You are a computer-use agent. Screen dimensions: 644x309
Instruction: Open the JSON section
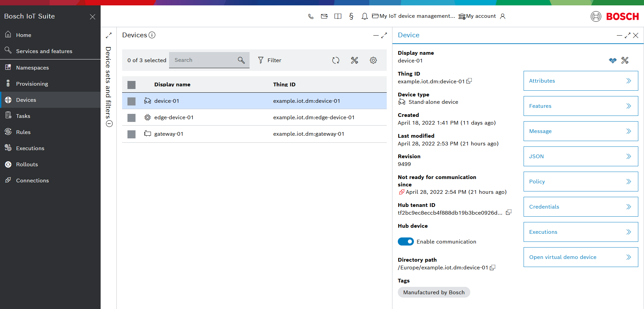point(581,156)
